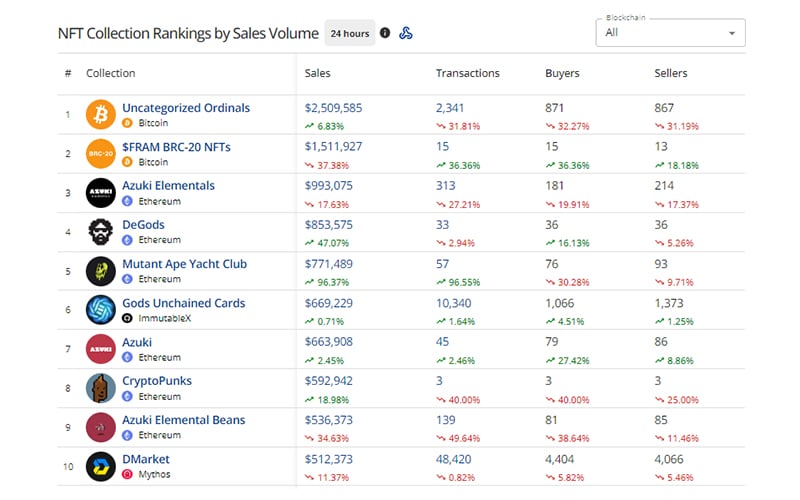Click the Mutant Ape Yacht Club logo
Viewport: 800px width, 500px height.
click(x=101, y=271)
